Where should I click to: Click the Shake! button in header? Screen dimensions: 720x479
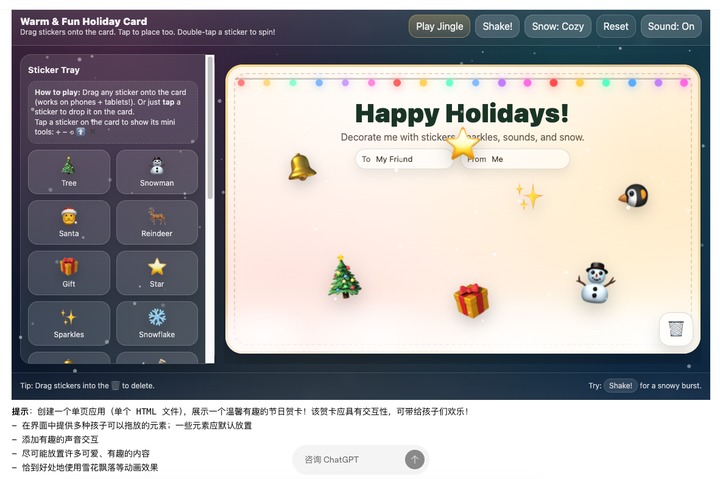(497, 27)
